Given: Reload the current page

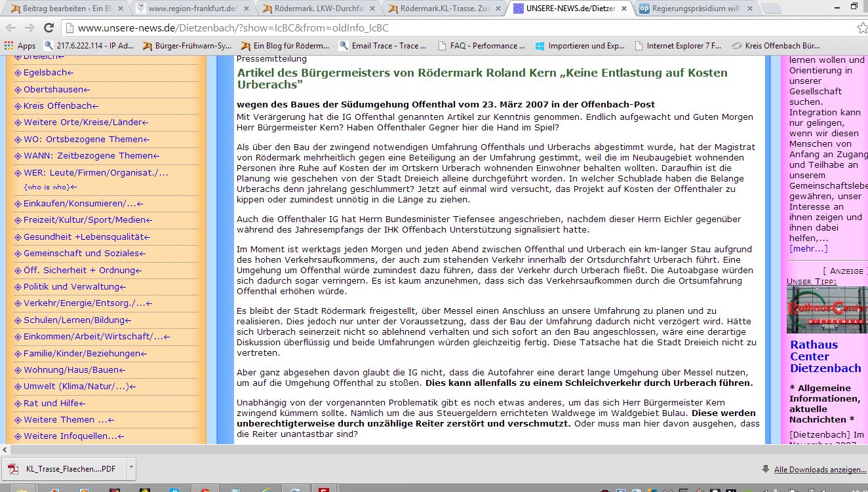Looking at the screenshot, I should (x=49, y=28).
